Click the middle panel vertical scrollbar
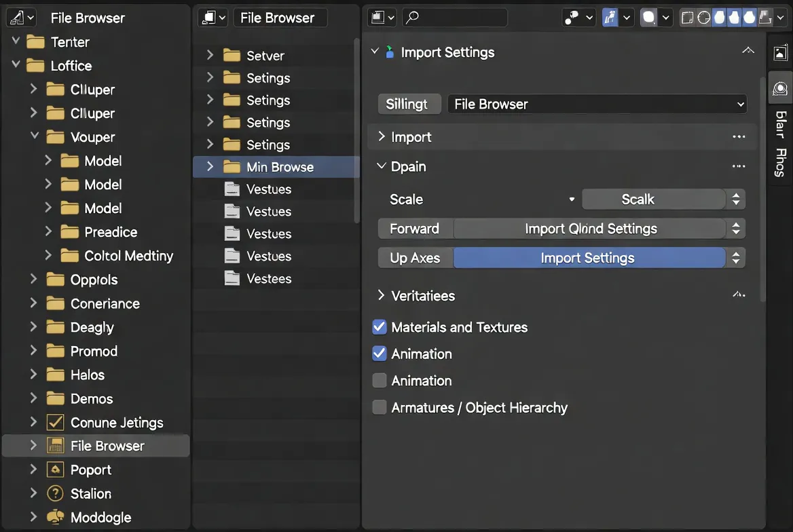Screen dimensions: 793x532 [356, 130]
